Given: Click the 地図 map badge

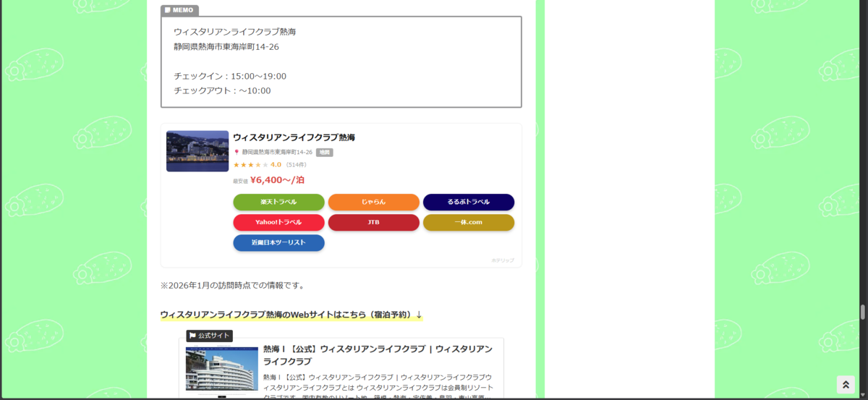Looking at the screenshot, I should 324,153.
